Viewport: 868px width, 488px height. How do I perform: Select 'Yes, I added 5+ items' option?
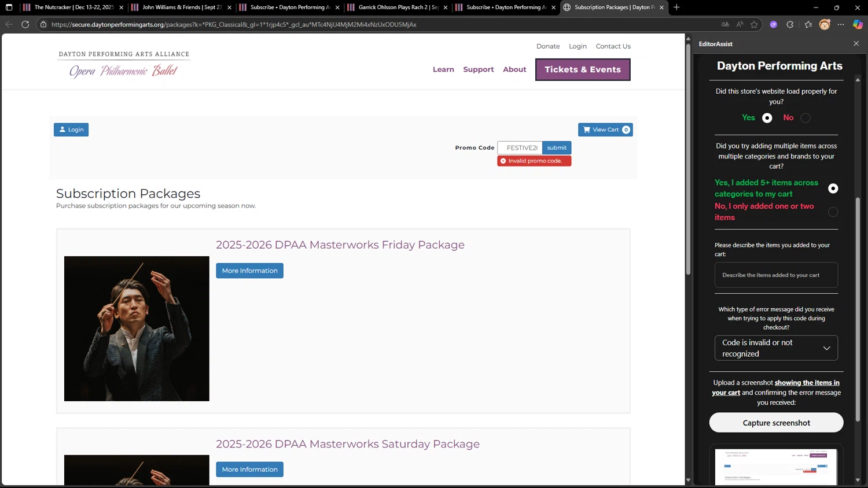833,188
